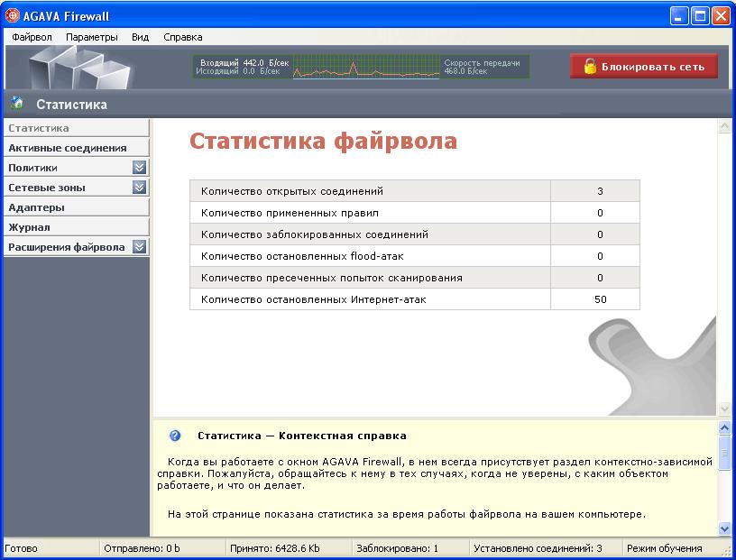Click the help panel scroll down arrow
736x560 pixels.
coord(724,528)
